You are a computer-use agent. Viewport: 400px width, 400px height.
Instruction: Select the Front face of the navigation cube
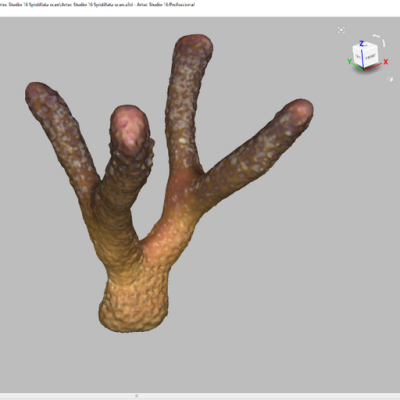(371, 57)
